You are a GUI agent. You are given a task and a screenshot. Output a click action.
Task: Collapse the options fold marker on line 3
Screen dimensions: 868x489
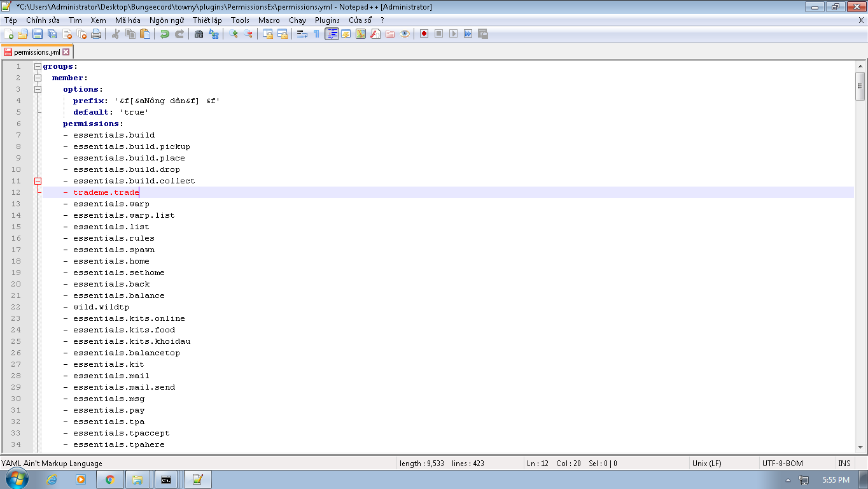click(38, 89)
